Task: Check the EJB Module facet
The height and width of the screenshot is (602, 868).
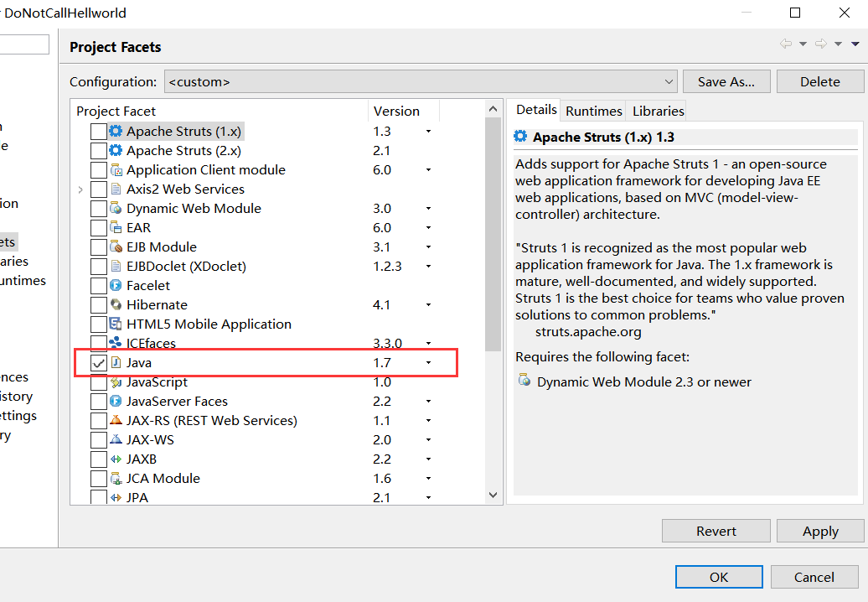Action: (x=99, y=247)
